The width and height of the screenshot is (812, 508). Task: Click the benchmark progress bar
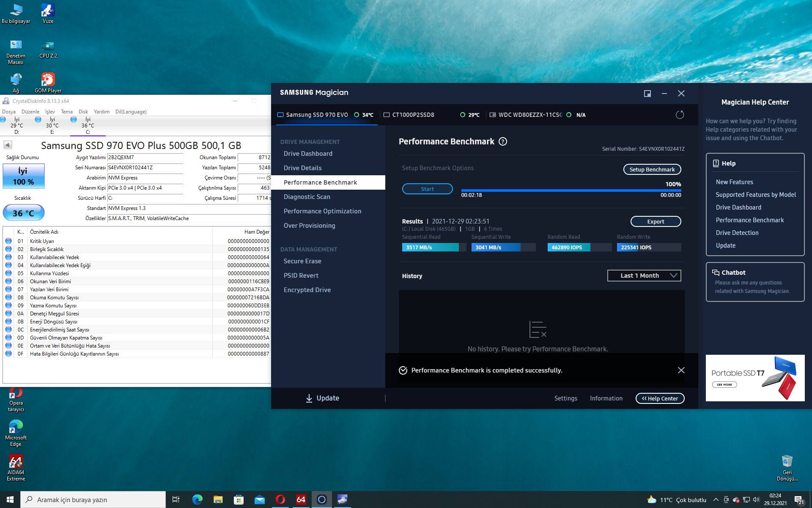[x=571, y=190]
